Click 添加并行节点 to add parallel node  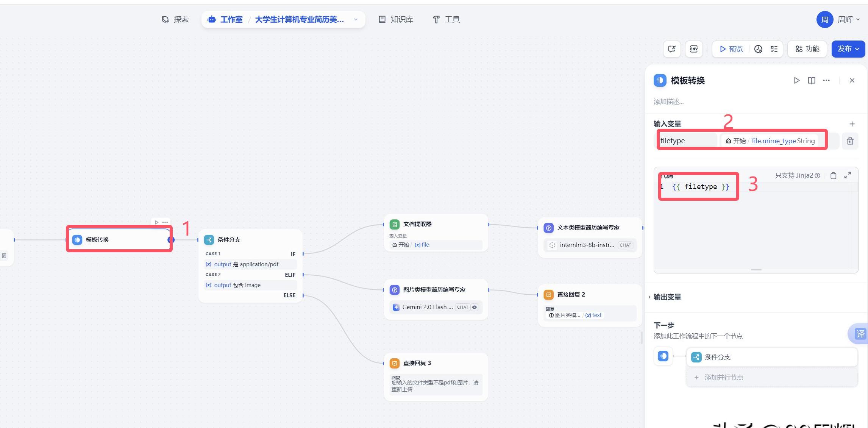[x=723, y=377]
